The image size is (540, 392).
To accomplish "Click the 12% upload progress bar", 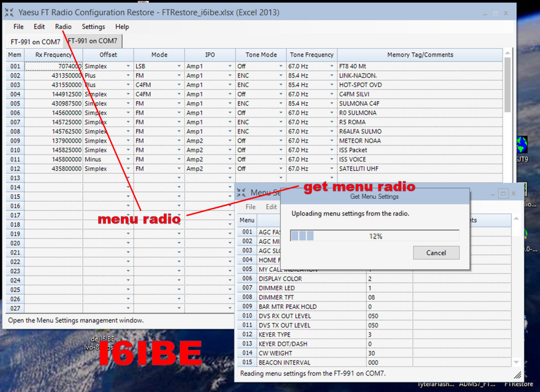I will tap(375, 236).
